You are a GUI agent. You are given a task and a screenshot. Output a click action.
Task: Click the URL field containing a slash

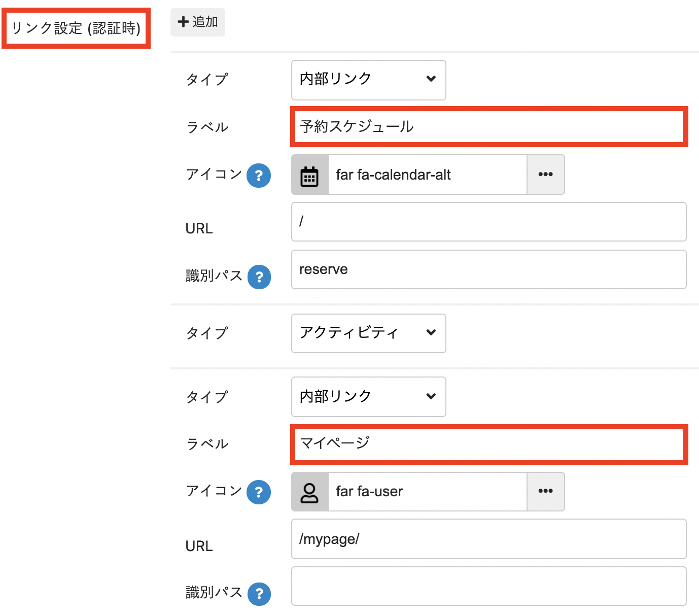tap(488, 222)
